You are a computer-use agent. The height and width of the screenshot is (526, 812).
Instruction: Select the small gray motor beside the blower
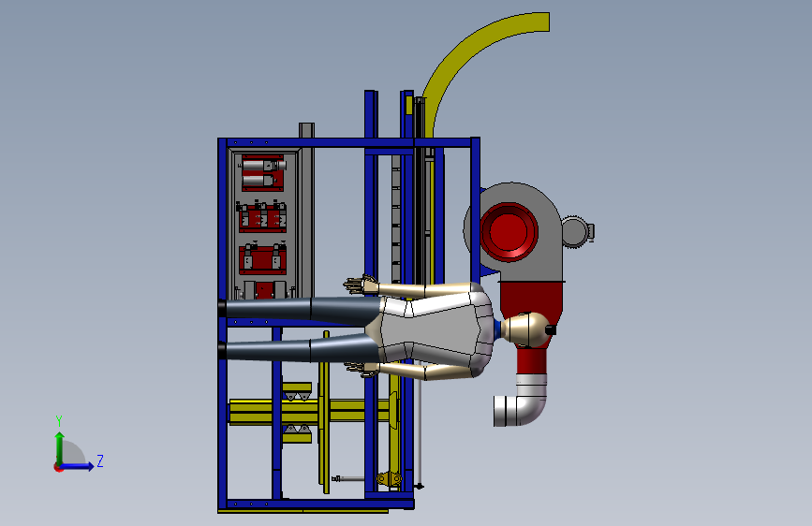tap(577, 231)
